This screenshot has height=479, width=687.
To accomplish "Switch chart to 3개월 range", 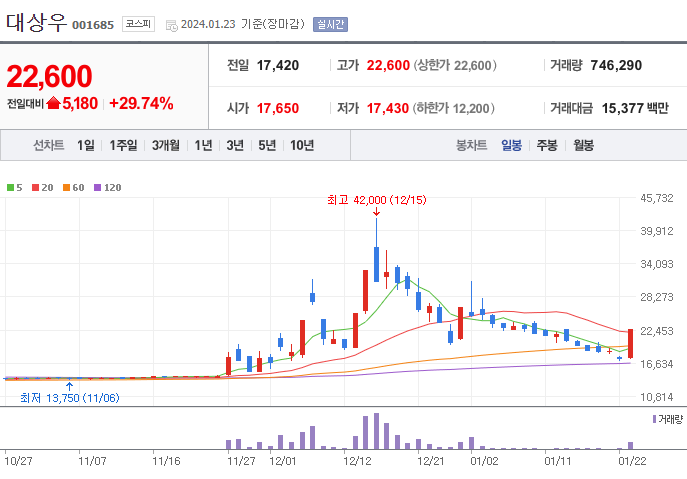I will pos(166,145).
